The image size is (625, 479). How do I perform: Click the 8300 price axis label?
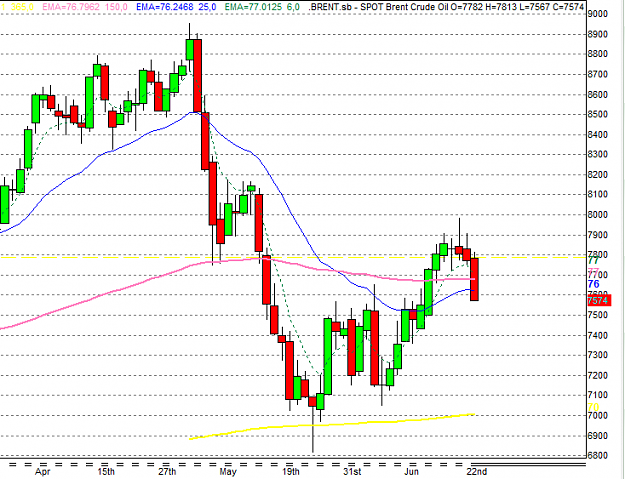pos(597,154)
